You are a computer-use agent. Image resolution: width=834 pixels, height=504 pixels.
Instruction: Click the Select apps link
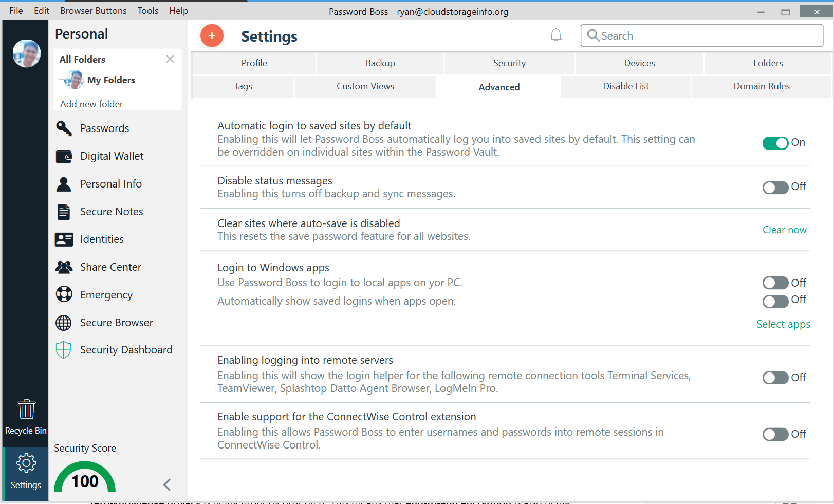[x=783, y=324]
